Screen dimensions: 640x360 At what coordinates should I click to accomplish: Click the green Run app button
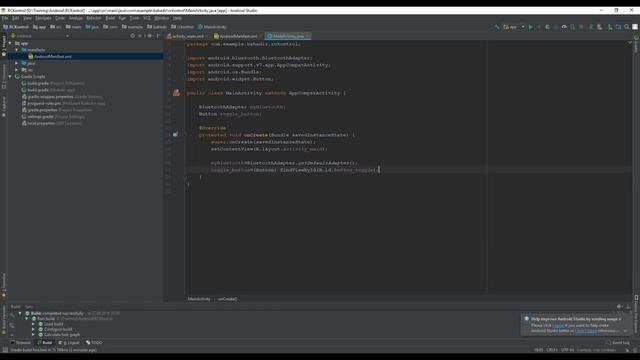(531, 27)
